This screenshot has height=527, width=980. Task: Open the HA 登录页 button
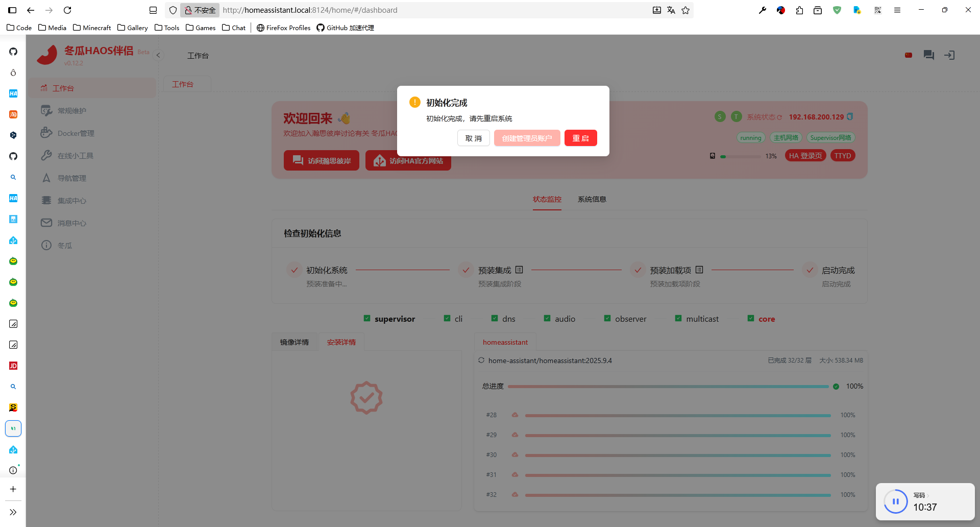pyautogui.click(x=805, y=156)
